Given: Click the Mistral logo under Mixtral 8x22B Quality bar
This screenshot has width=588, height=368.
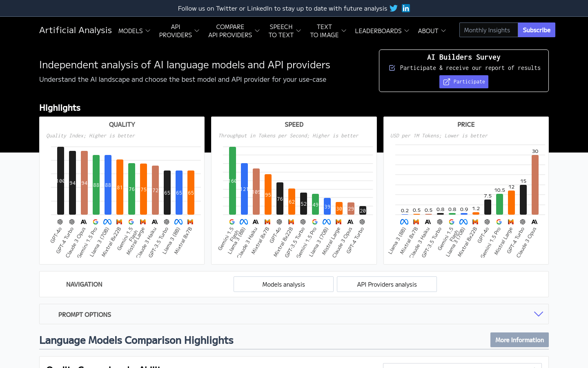Looking at the screenshot, I should [119, 222].
